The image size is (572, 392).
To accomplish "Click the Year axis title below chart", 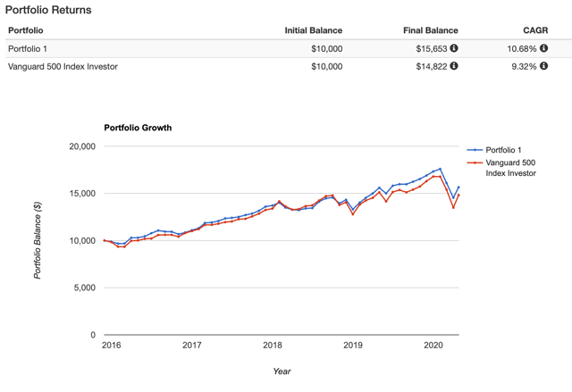I will pos(282,371).
